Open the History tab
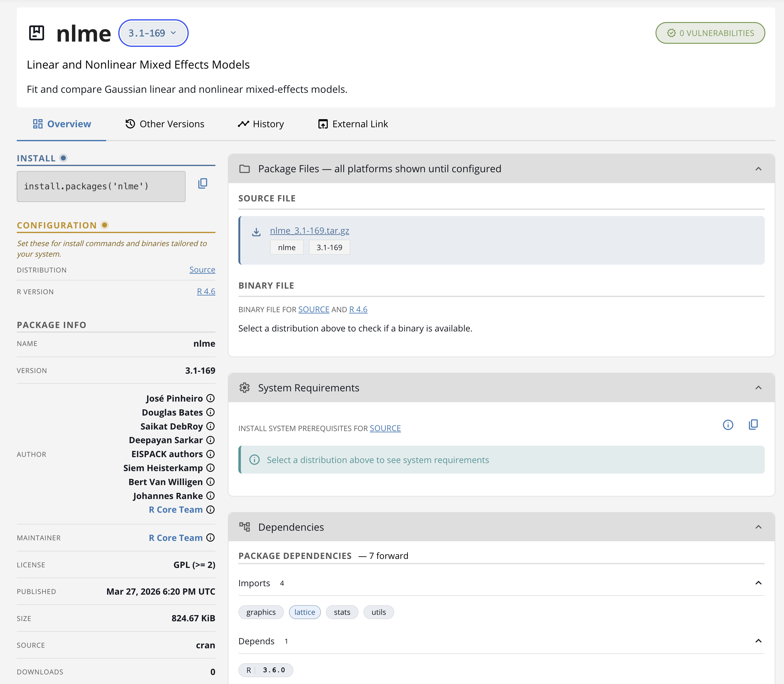 [261, 124]
